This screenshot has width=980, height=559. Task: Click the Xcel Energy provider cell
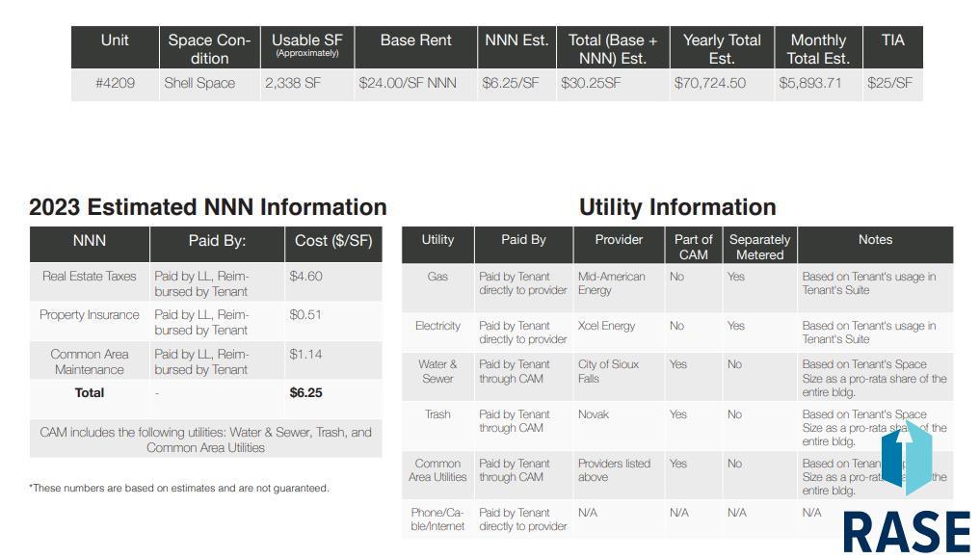606,326
